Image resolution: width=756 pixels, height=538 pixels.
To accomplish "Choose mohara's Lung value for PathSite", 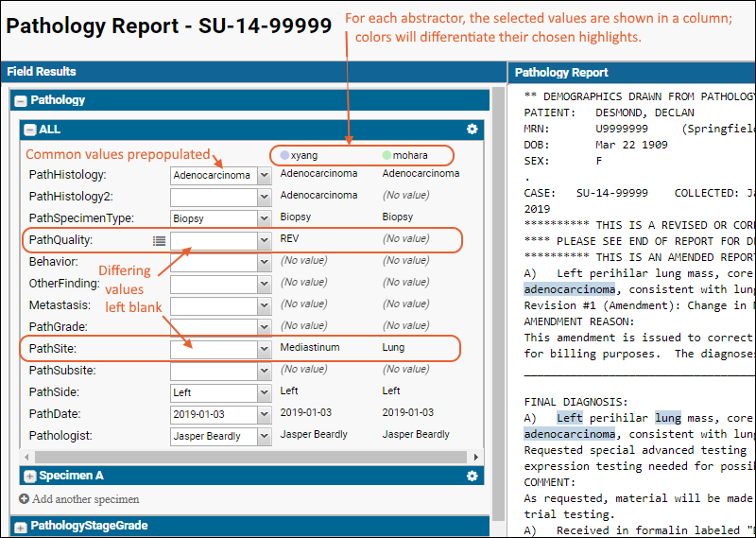I will (392, 348).
